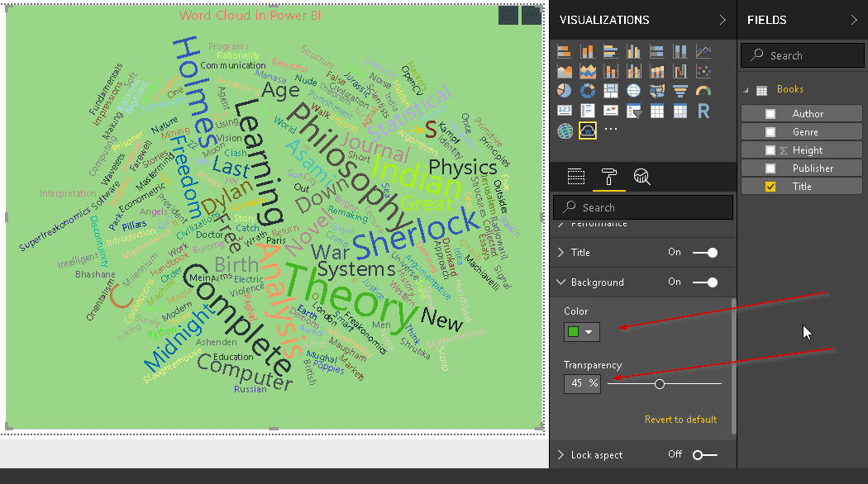The height and width of the screenshot is (484, 868).
Task: Open the background color dropdown
Action: pos(589,332)
